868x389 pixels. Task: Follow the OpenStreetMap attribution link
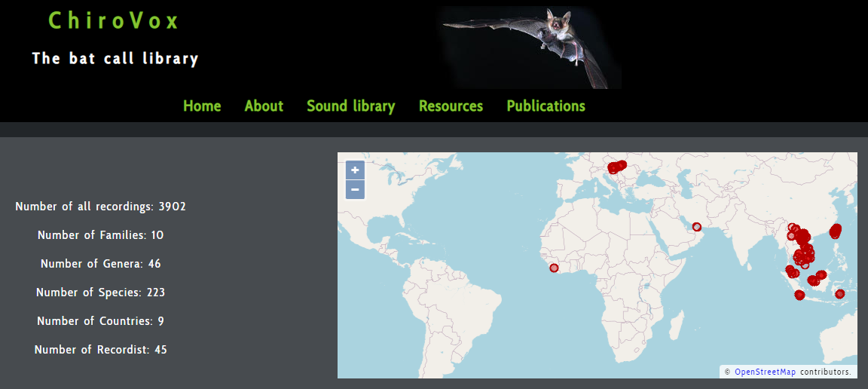click(765, 372)
